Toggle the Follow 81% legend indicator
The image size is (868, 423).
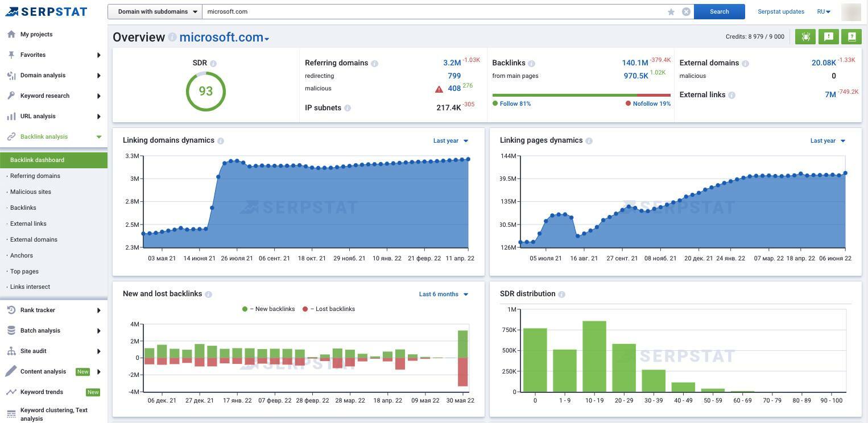point(512,104)
